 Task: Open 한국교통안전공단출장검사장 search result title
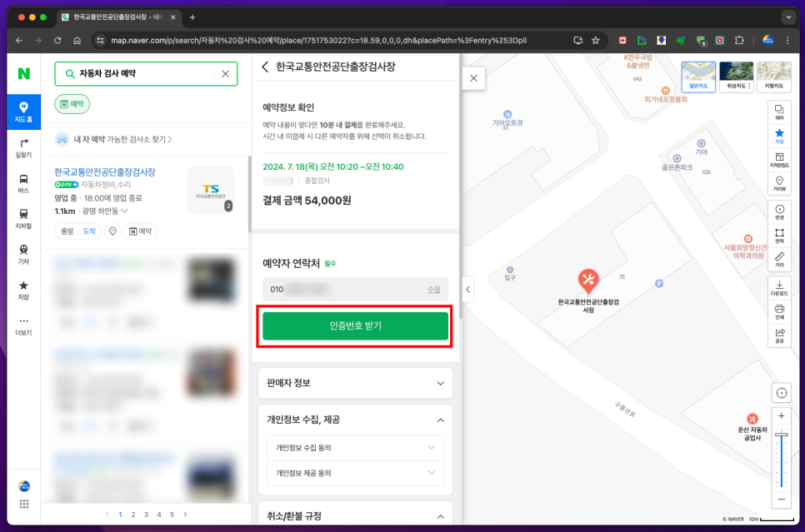tap(105, 172)
